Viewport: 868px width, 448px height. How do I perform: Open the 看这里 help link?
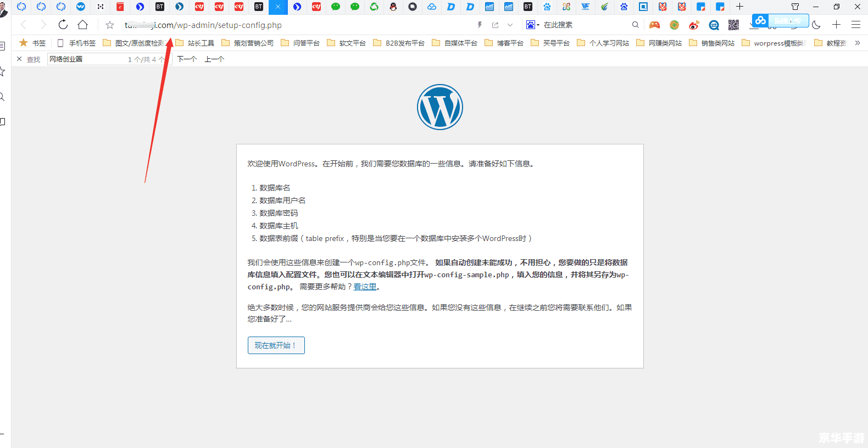pyautogui.click(x=365, y=287)
